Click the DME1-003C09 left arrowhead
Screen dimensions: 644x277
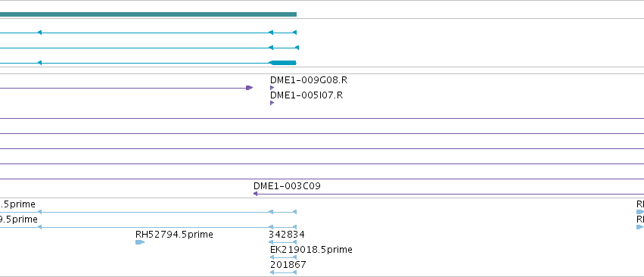point(256,194)
